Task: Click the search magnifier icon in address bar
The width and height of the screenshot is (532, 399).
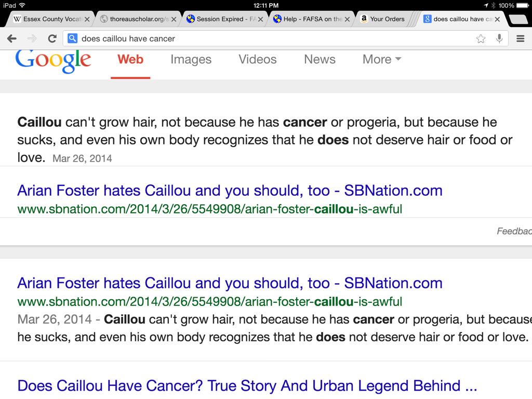Action: [x=72, y=38]
